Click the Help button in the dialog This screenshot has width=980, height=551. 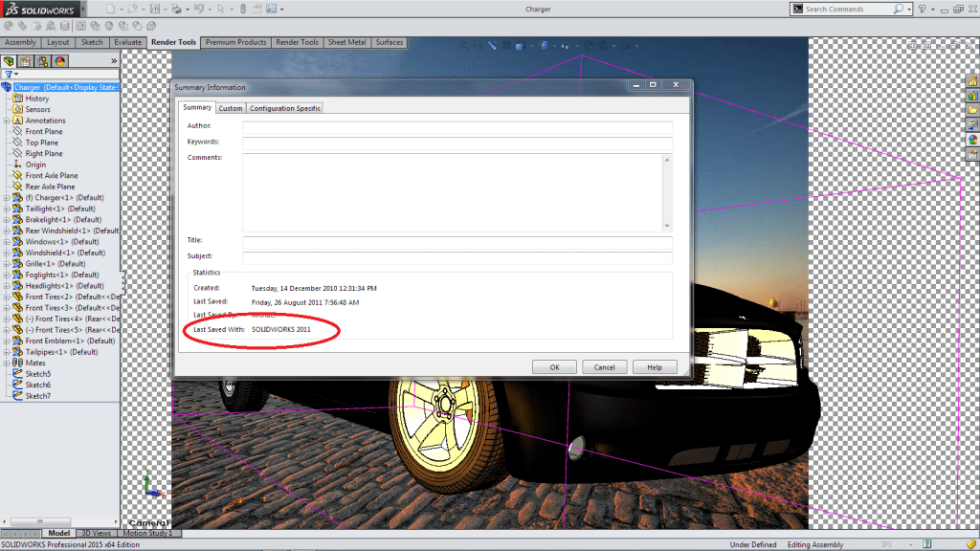[x=657, y=366]
